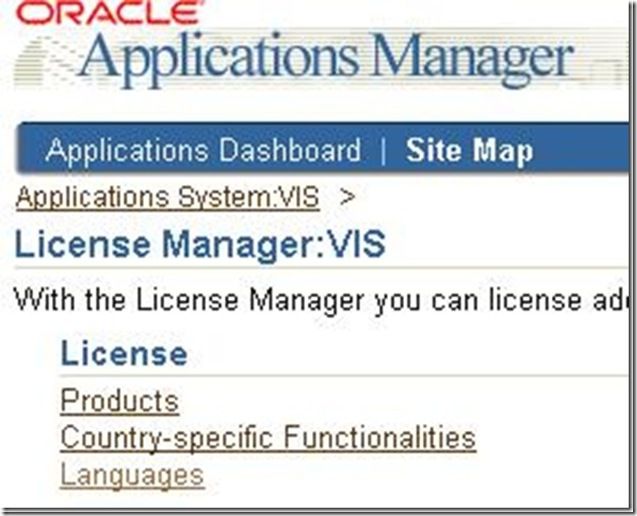Viewport: 637px width, 516px height.
Task: Open the Products license link
Action: (119, 401)
